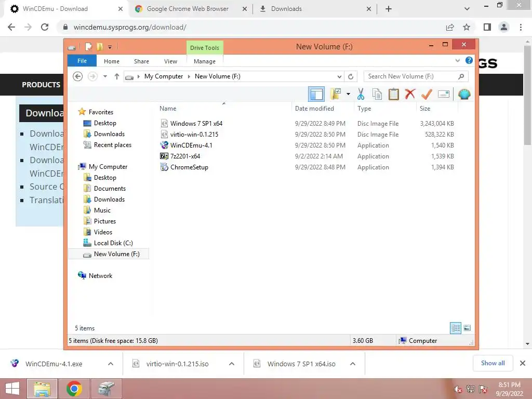Click the orange checkmark Properties icon

(x=427, y=94)
